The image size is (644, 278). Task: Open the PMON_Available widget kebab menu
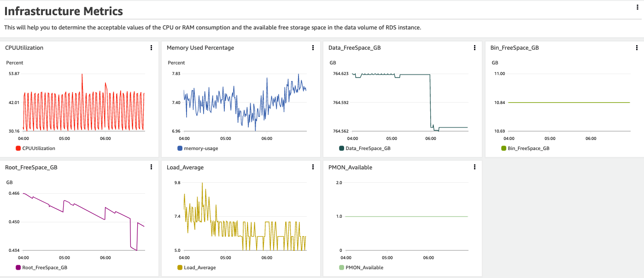point(474,167)
